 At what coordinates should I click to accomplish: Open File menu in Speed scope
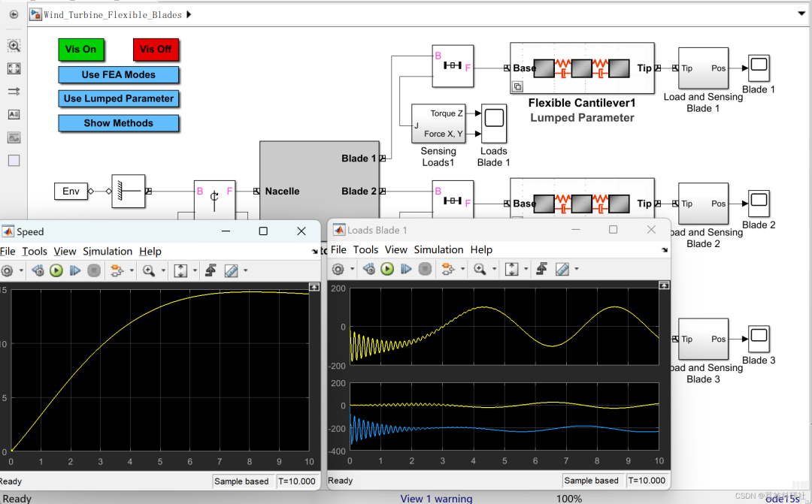(8, 252)
